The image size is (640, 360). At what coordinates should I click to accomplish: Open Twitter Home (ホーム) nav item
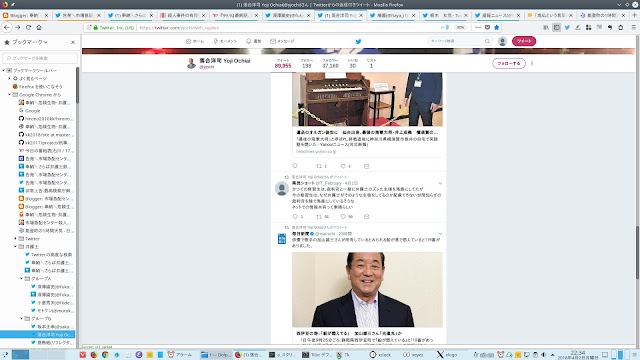[195, 41]
